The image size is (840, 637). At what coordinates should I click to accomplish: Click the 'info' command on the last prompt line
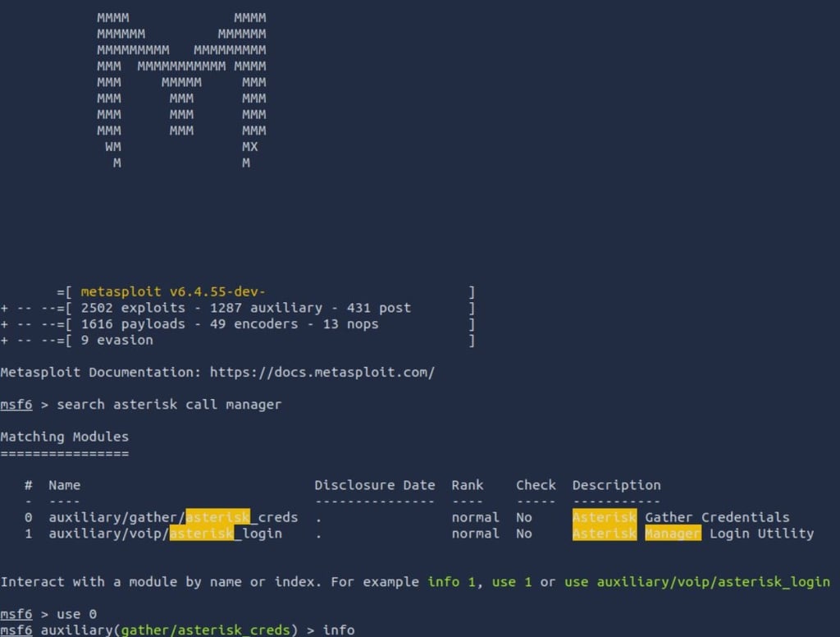(339, 630)
